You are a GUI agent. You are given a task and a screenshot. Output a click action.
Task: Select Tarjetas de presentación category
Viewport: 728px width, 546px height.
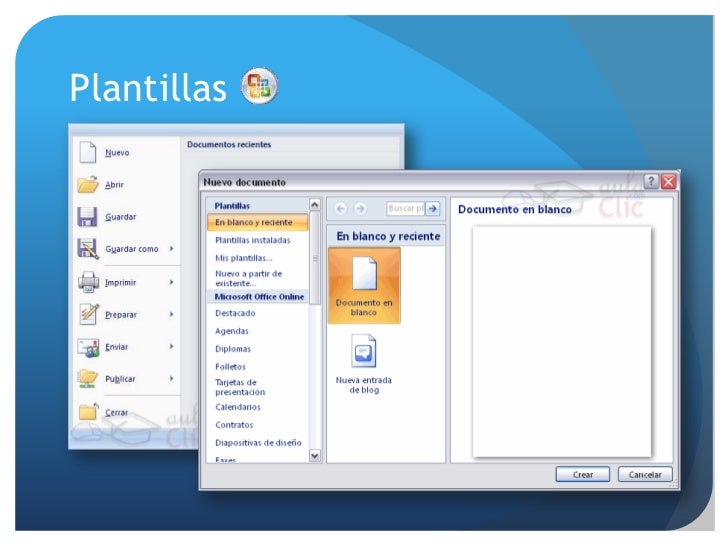point(240,387)
